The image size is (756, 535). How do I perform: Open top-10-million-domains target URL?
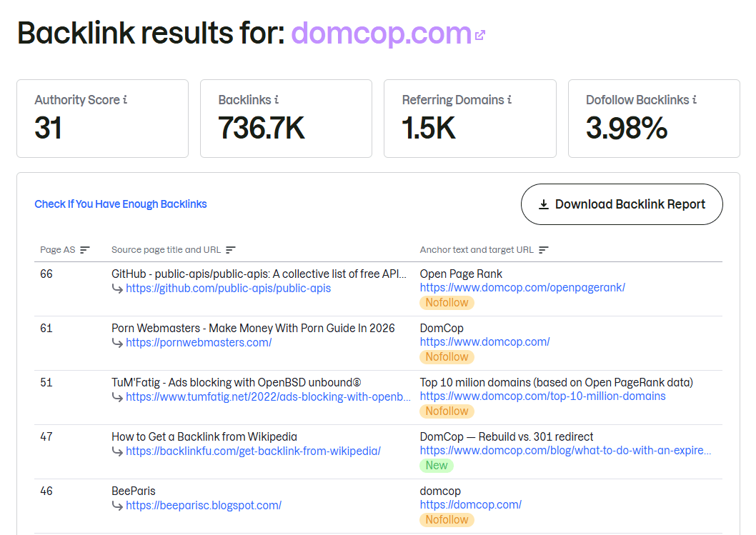(542, 396)
